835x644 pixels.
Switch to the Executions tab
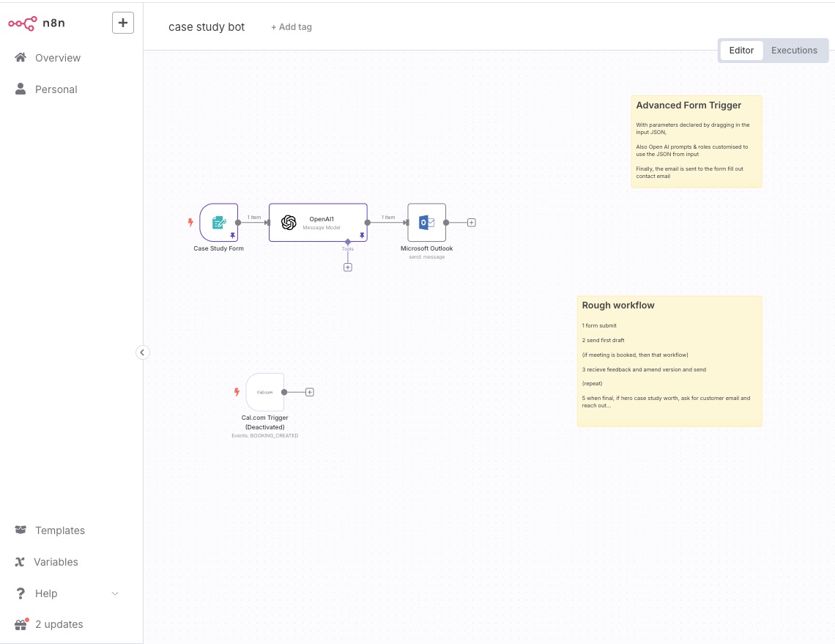pos(794,51)
